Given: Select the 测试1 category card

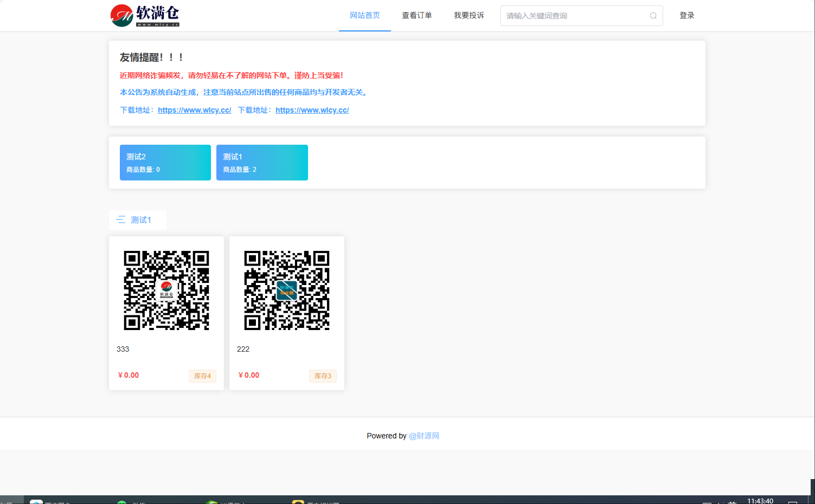Looking at the screenshot, I should click(x=262, y=163).
